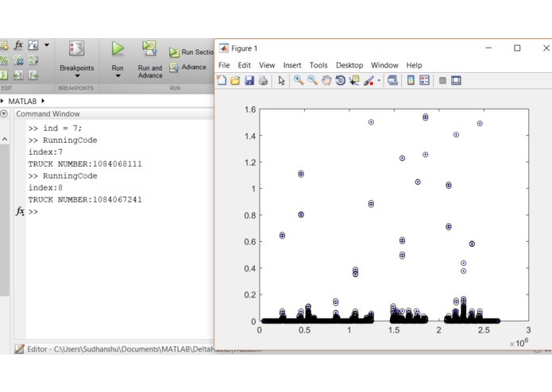This screenshot has width=552, height=392.
Task: Open the Window menu in Figure 1
Action: 384,65
